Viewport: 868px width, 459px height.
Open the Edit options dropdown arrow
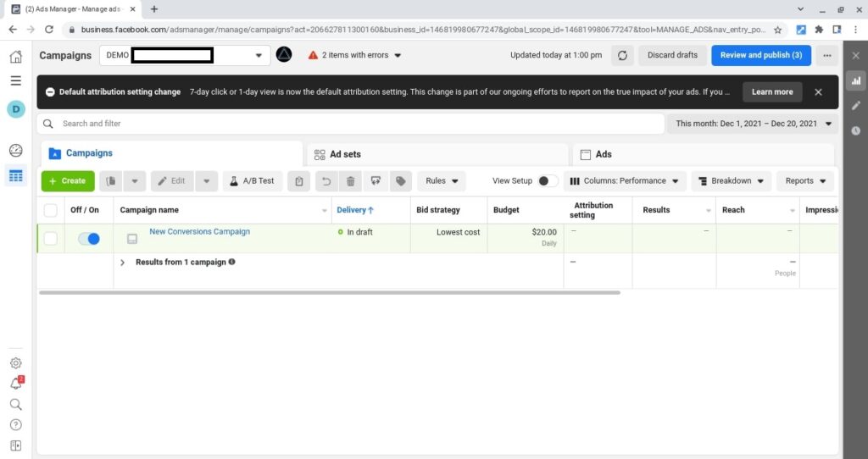[x=207, y=181]
